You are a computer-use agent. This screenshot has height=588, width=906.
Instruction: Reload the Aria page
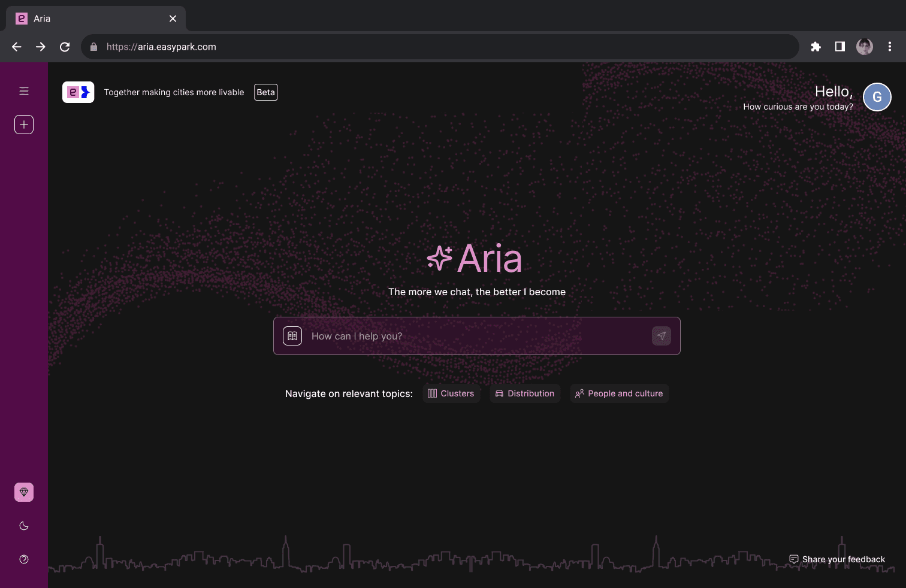tap(65, 47)
